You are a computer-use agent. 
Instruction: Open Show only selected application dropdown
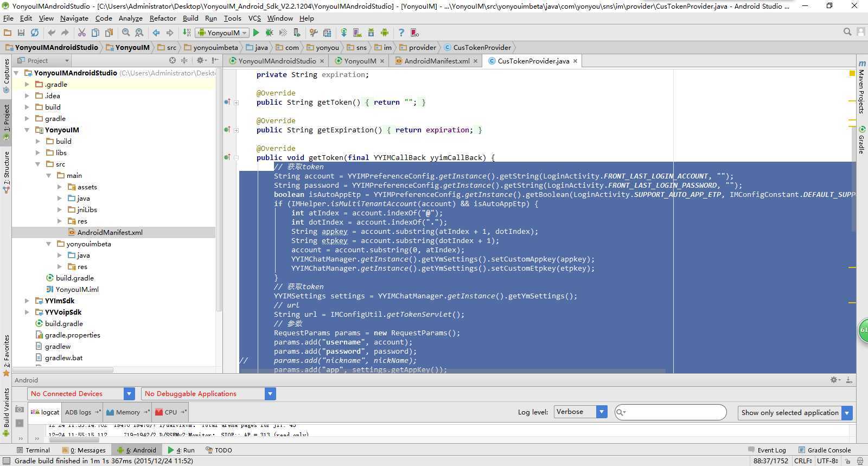[x=795, y=412]
